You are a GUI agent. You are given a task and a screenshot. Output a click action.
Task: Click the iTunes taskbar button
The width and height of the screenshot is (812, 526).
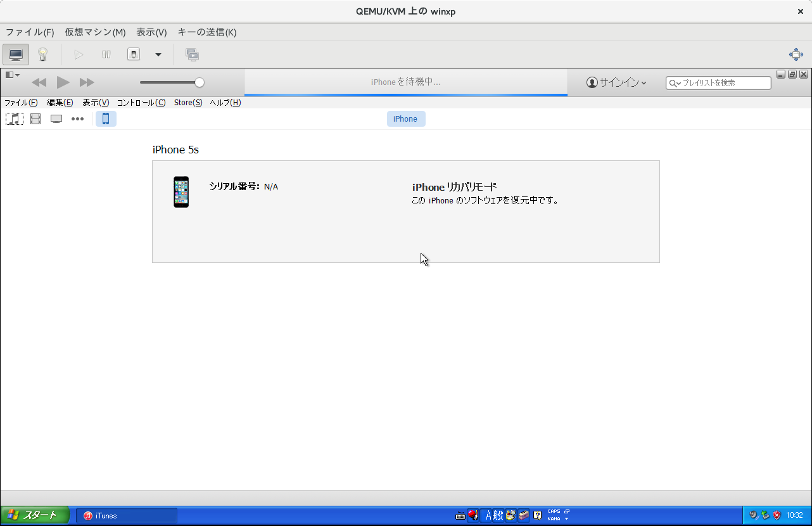click(127, 516)
